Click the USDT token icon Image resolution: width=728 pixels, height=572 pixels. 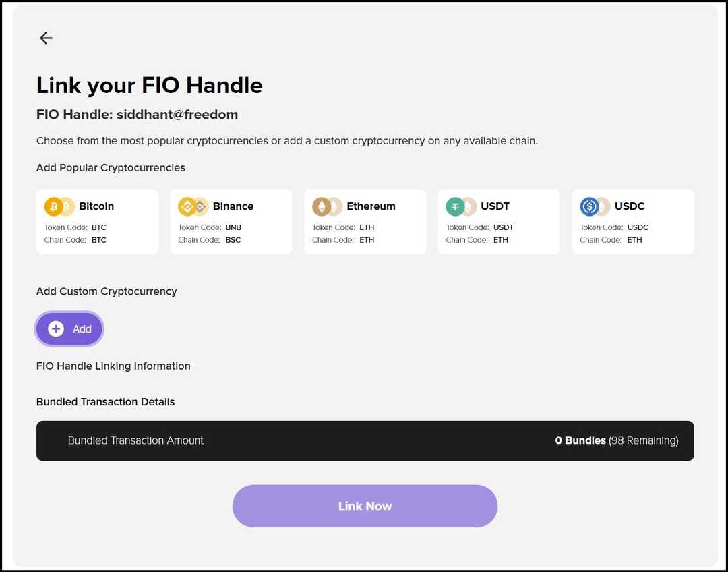457,206
